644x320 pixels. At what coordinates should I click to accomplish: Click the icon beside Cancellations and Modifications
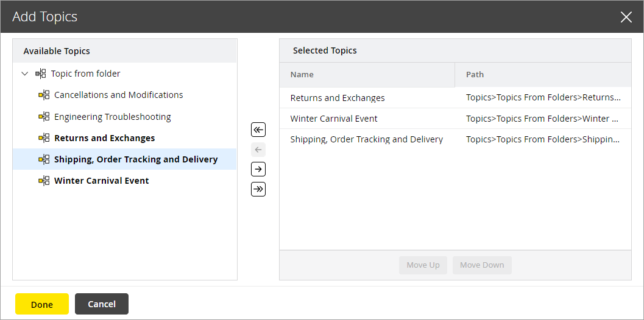[44, 95]
